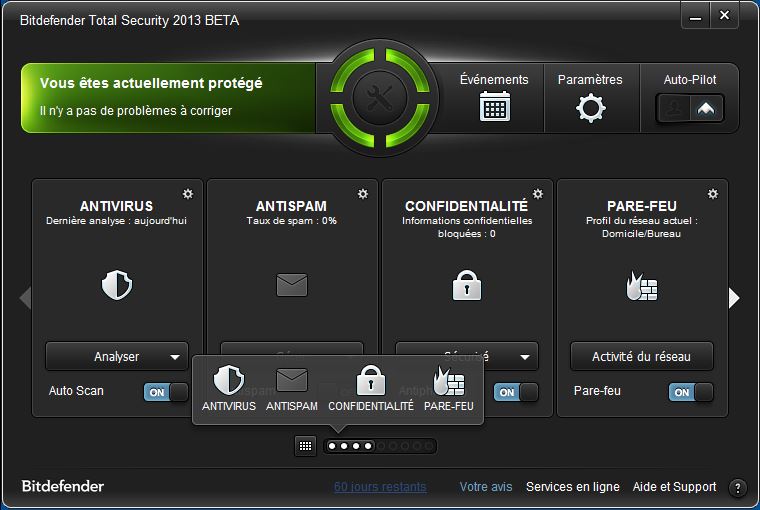The height and width of the screenshot is (510, 760).
Task: Click the module page dots indicator
Action: [x=380, y=446]
